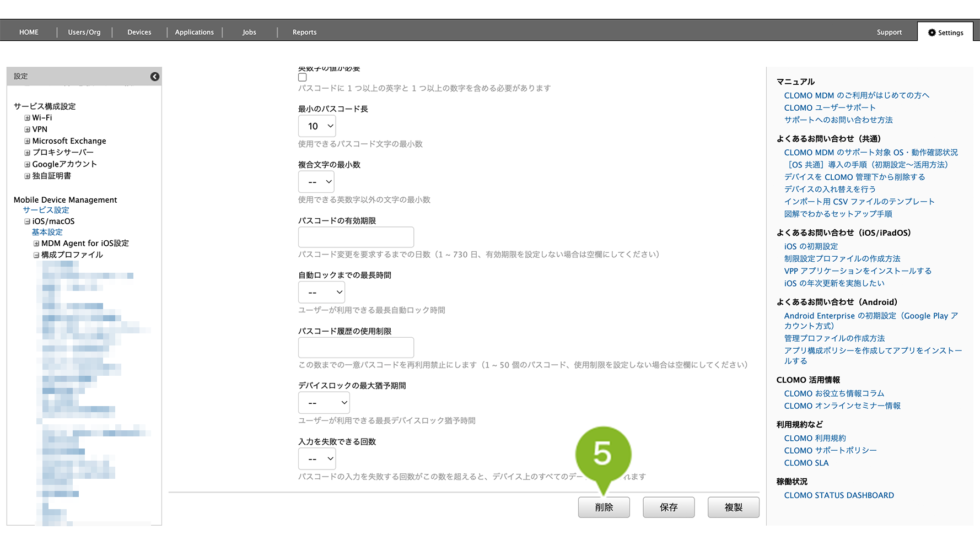Click the Settings gear icon
Image resolution: width=980 pixels, height=551 pixels.
point(931,33)
